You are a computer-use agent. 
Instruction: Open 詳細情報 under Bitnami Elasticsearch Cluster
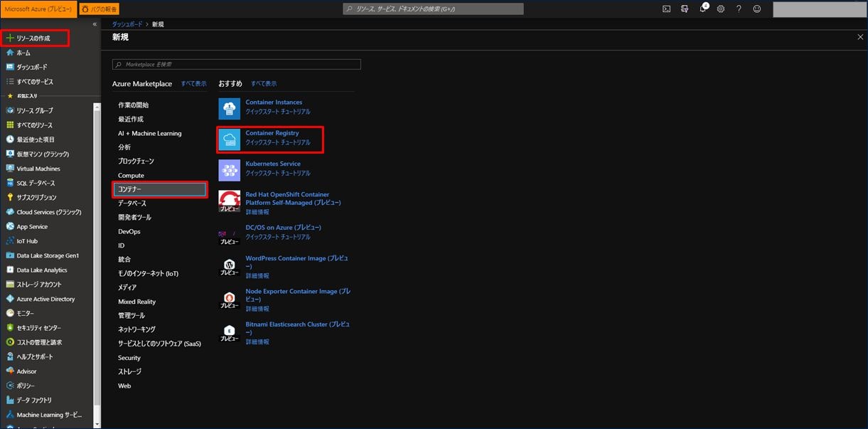[x=257, y=342]
